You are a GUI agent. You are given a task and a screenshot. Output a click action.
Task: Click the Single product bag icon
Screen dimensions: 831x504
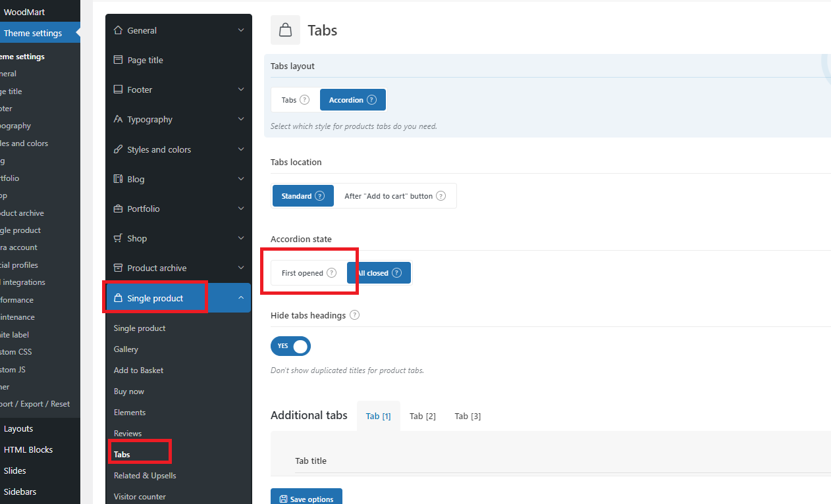tap(119, 298)
